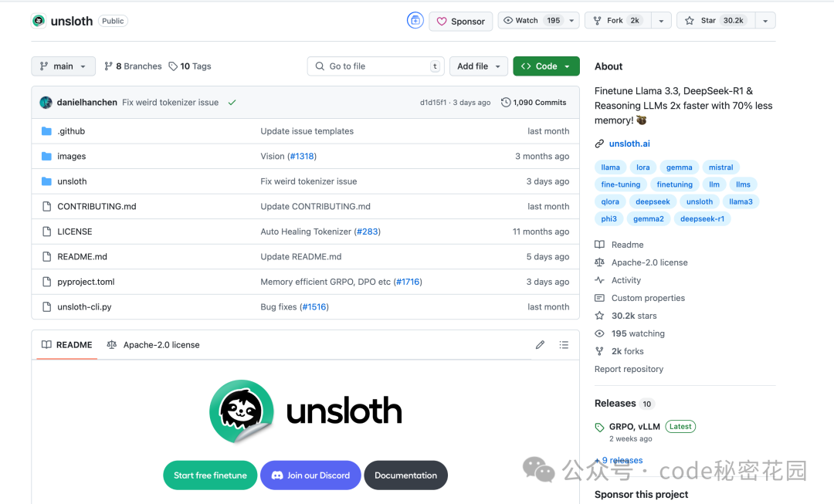Expand the Add file dropdown
Viewport: 834px width, 504px height.
point(478,66)
